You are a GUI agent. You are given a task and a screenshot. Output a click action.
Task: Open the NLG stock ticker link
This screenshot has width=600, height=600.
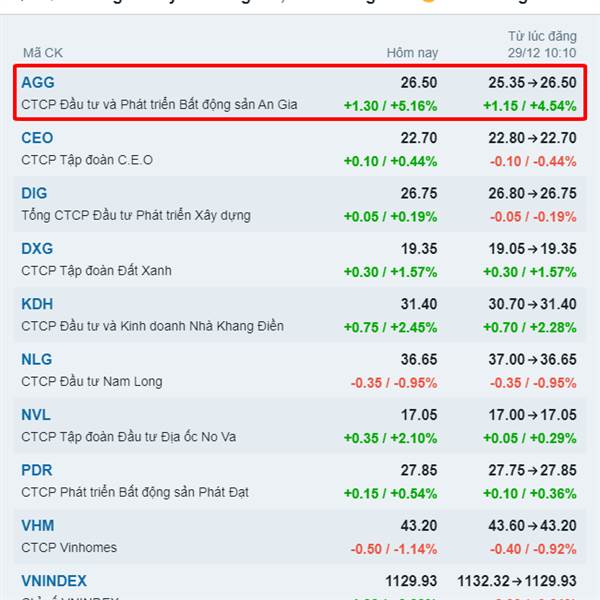(37, 360)
